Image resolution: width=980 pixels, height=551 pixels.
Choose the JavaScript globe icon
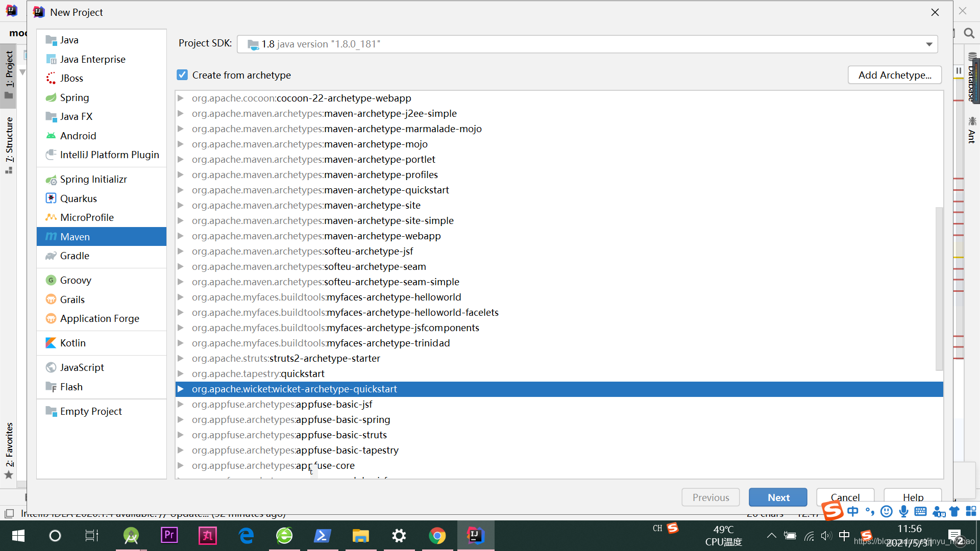point(51,367)
